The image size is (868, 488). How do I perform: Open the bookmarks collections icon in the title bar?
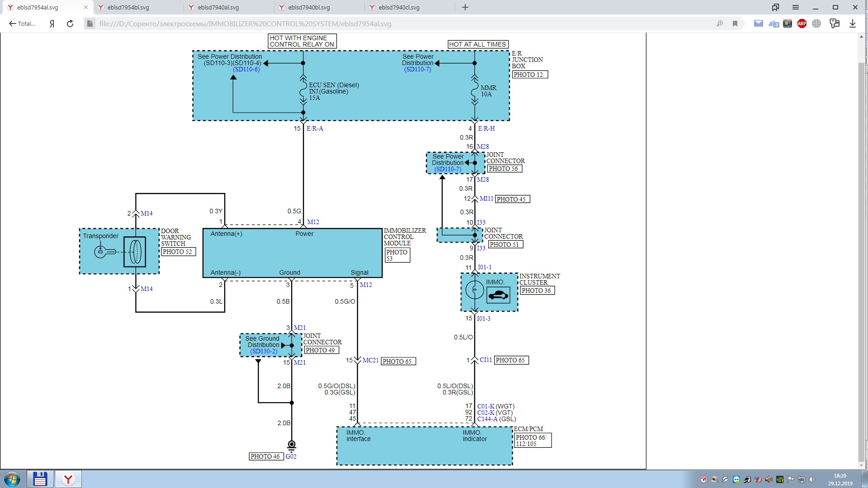pyautogui.click(x=776, y=7)
